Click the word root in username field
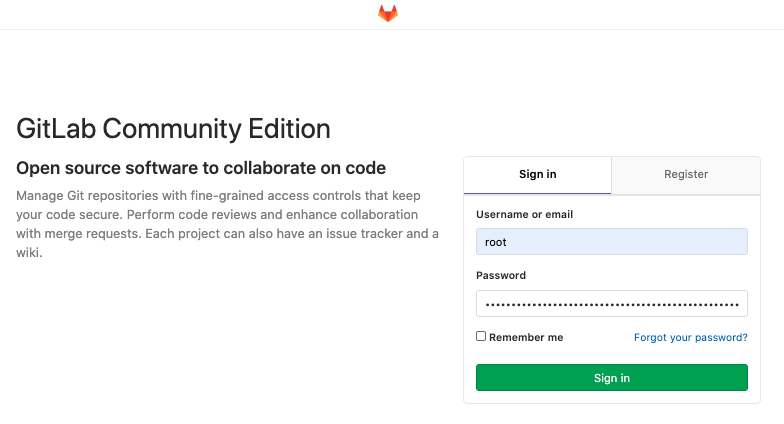 pyautogui.click(x=496, y=242)
